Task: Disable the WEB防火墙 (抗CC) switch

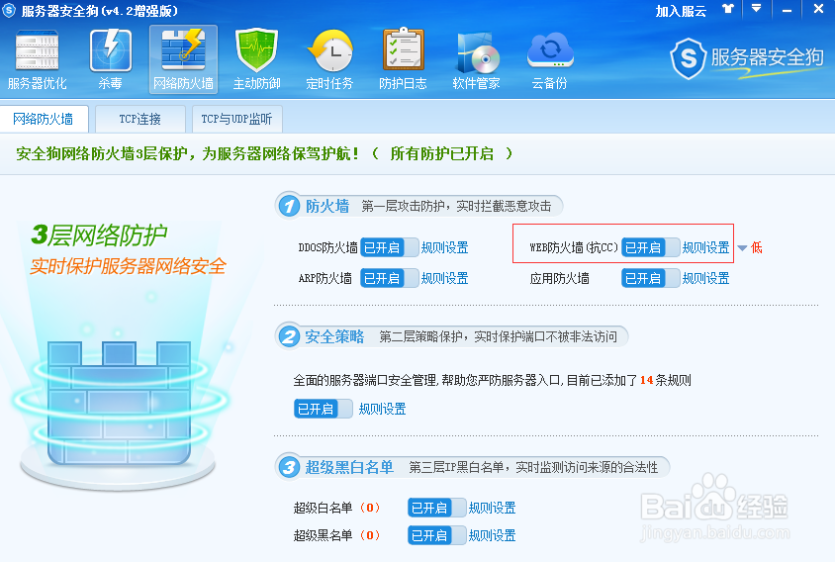Action: pyautogui.click(x=649, y=248)
